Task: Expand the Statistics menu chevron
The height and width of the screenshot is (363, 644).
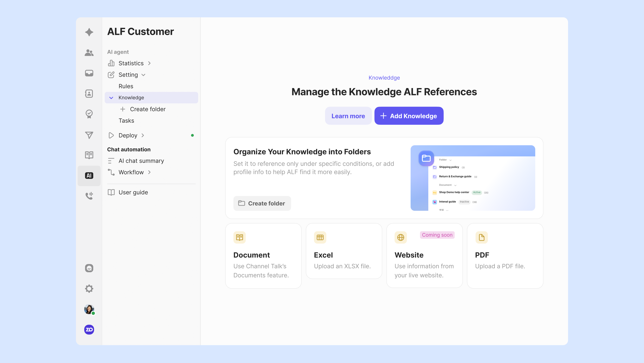Action: tap(149, 63)
